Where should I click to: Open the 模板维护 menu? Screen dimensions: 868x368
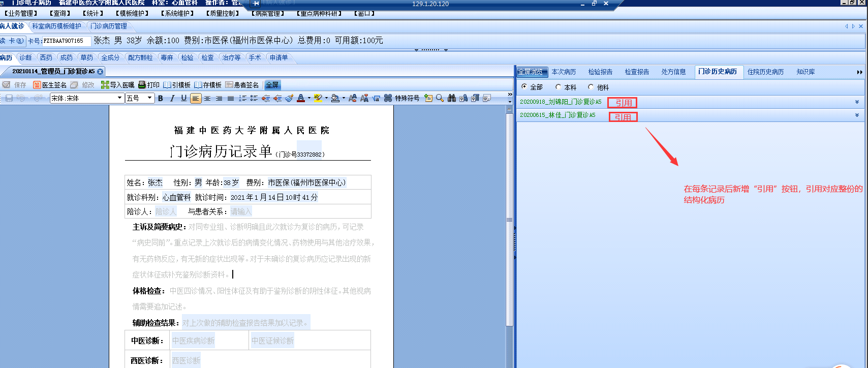point(132,14)
